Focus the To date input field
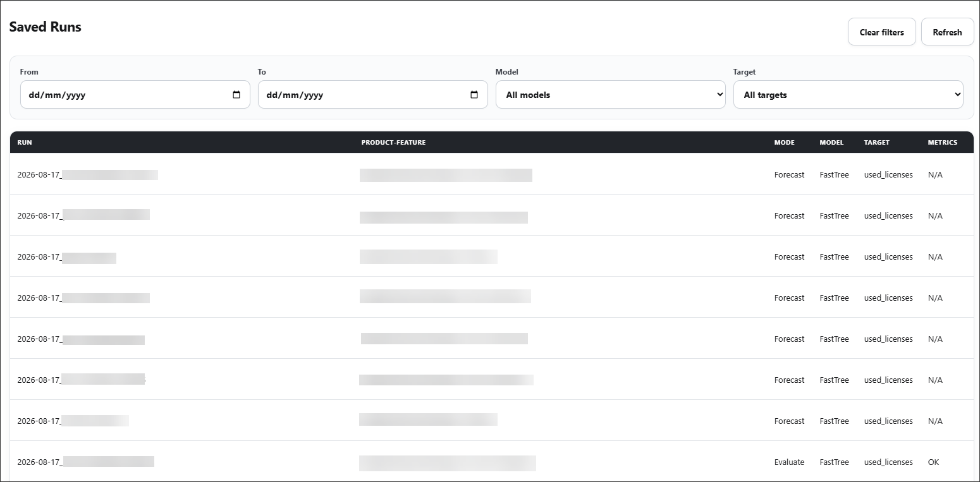Viewport: 980px width, 482px height. coord(373,95)
